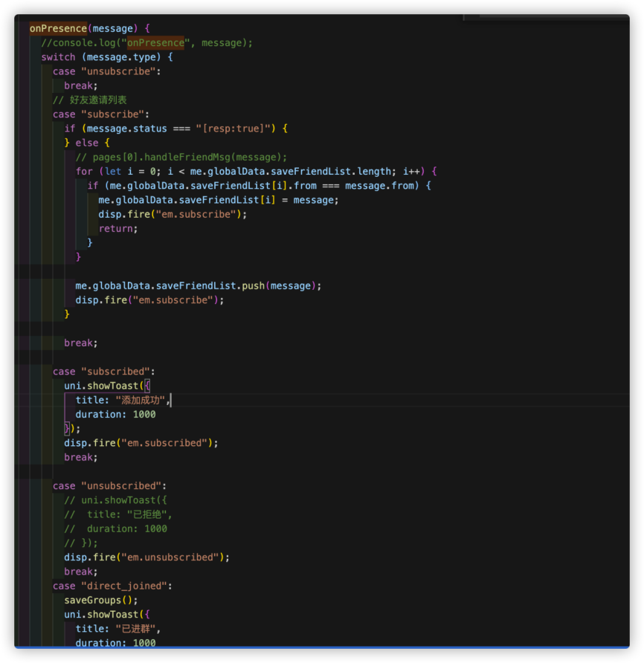Click the case "subscribed" label
The image size is (644, 663).
(x=103, y=371)
